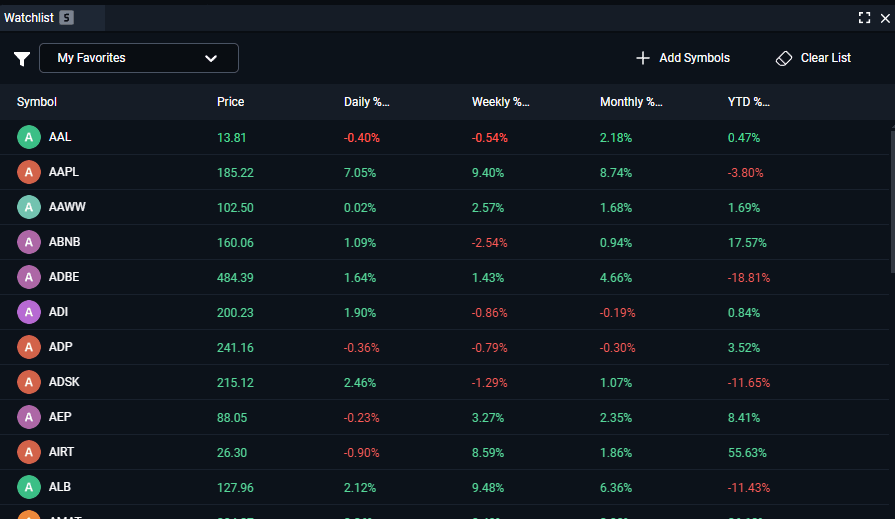895x519 pixels.
Task: Click the ALB avatar icon
Action: tap(29, 487)
